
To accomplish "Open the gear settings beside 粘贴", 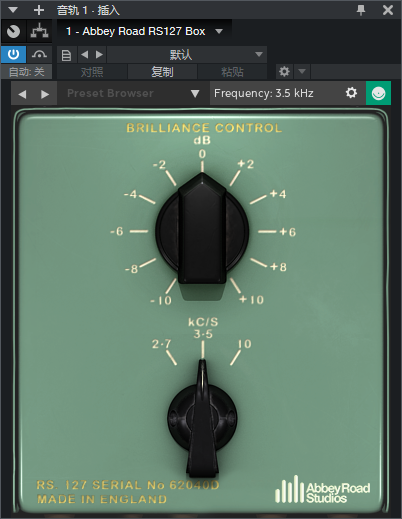I will point(284,71).
